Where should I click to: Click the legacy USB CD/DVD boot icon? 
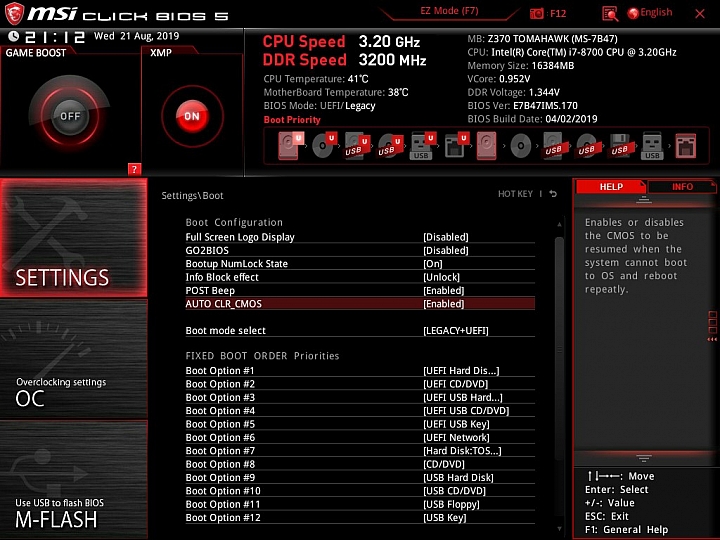point(586,146)
